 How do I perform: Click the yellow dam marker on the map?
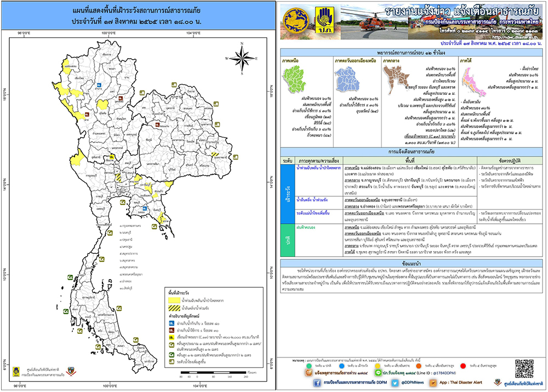(112, 157)
